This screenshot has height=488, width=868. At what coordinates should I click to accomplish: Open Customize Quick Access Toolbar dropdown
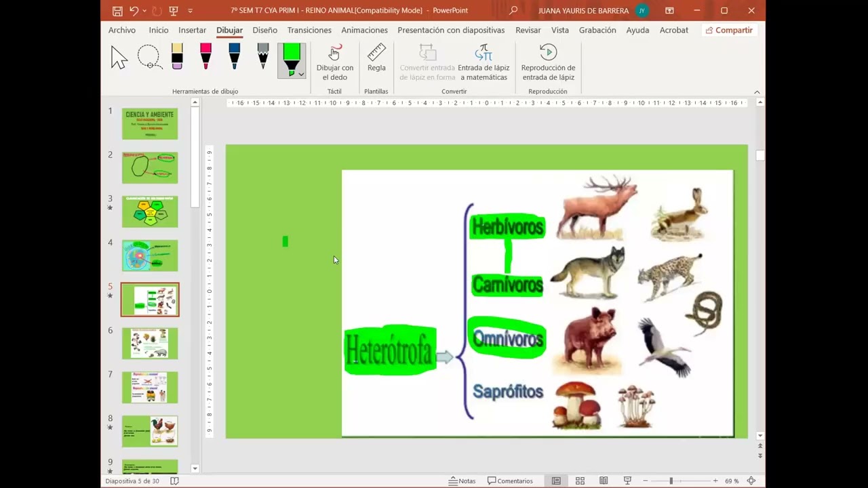pyautogui.click(x=190, y=11)
